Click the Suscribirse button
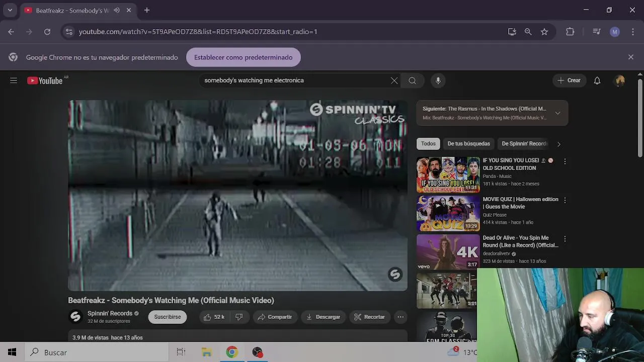 coord(168,317)
